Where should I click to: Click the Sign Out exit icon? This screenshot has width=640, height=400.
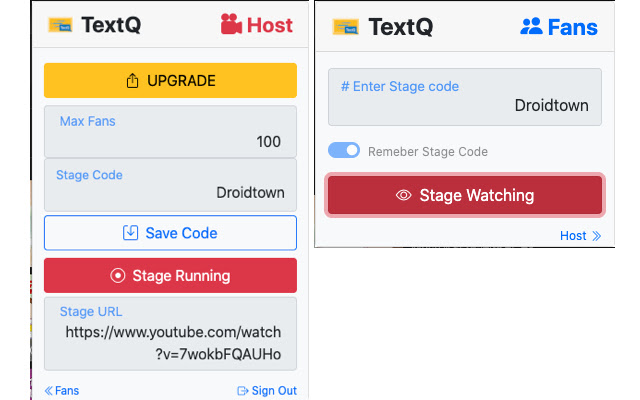click(x=243, y=391)
